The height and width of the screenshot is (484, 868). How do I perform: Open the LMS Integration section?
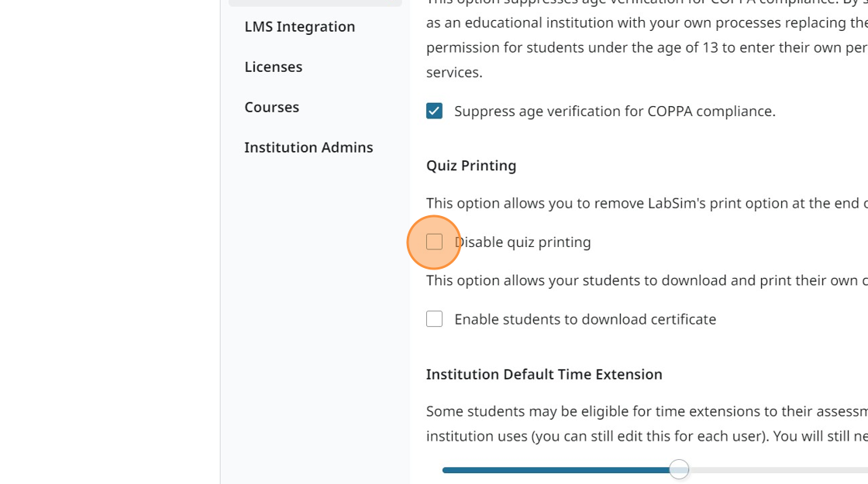(299, 26)
